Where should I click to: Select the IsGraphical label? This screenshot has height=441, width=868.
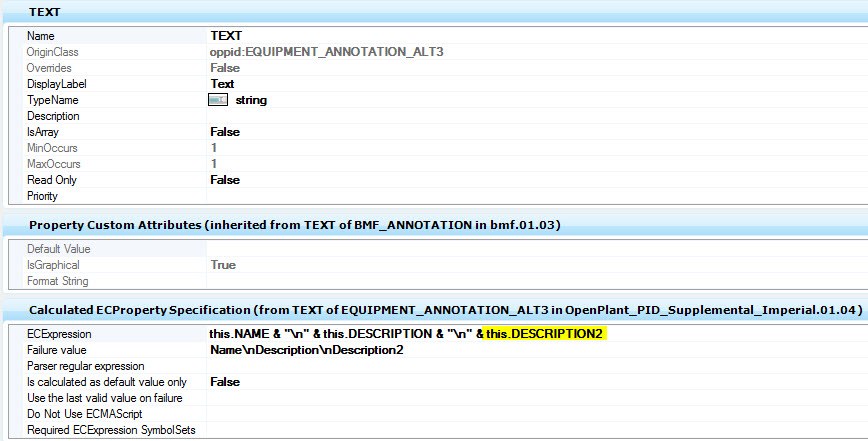click(x=53, y=265)
